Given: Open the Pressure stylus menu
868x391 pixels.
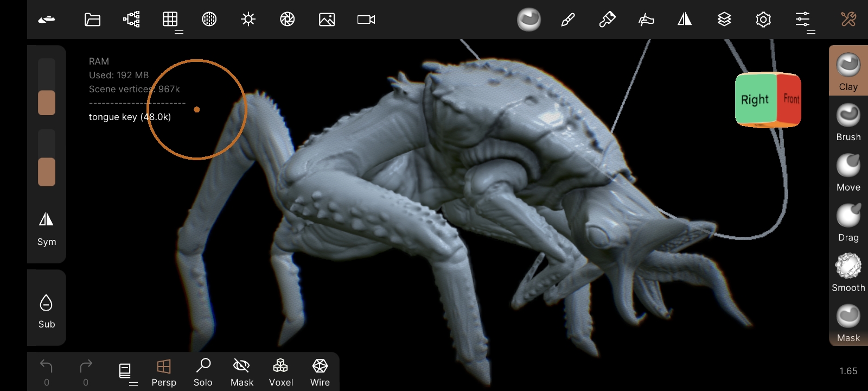Looking at the screenshot, I should click(x=646, y=20).
